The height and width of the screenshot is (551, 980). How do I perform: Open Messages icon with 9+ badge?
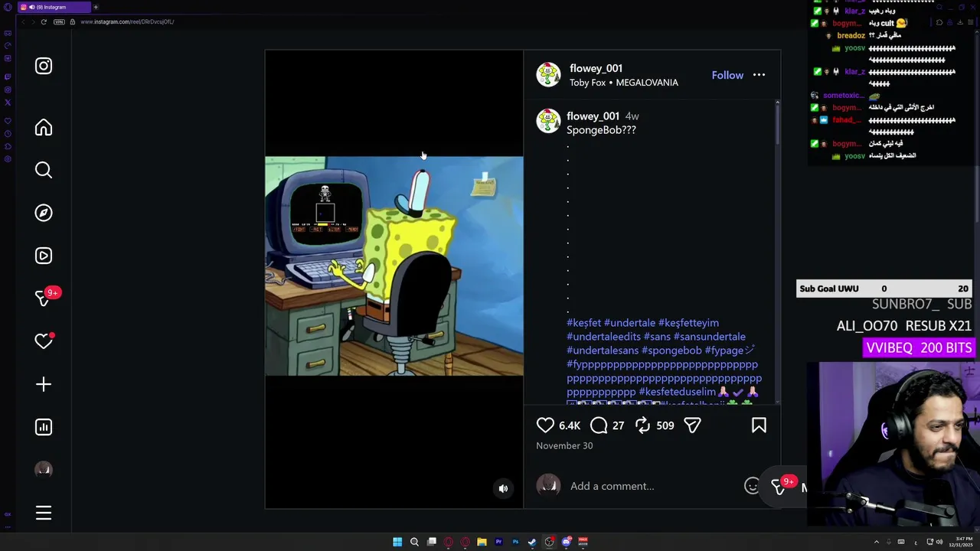click(x=44, y=298)
